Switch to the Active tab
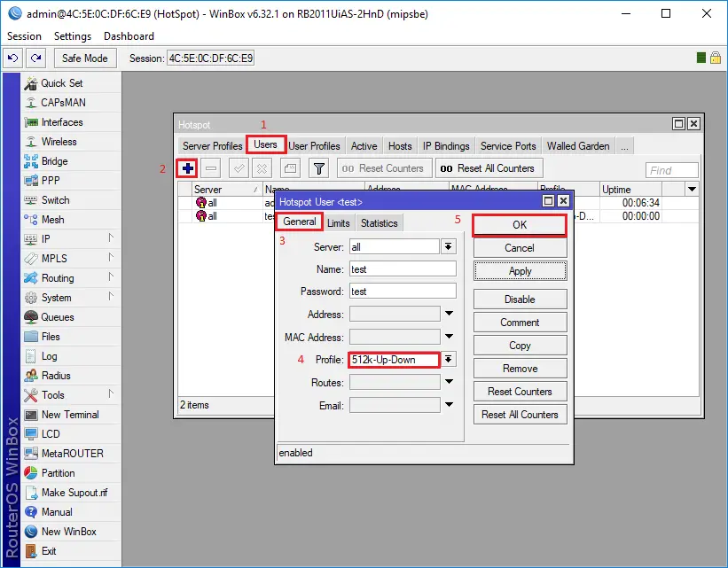This screenshot has height=568, width=728. point(364,146)
